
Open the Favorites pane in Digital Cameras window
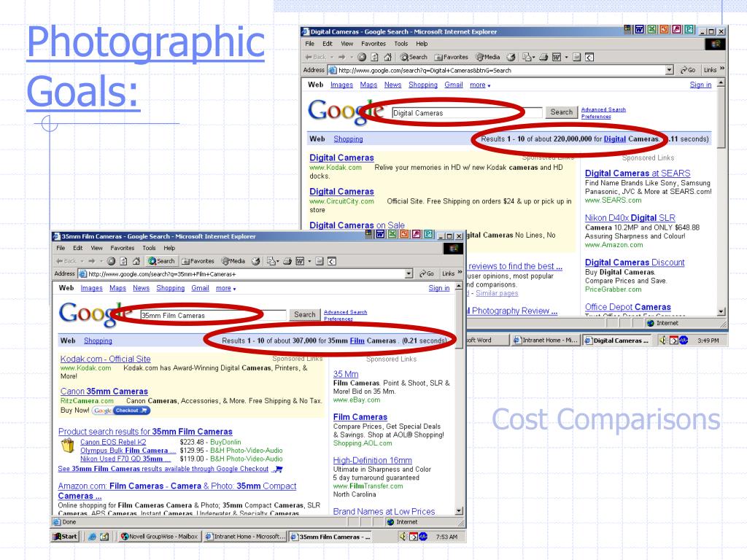451,57
